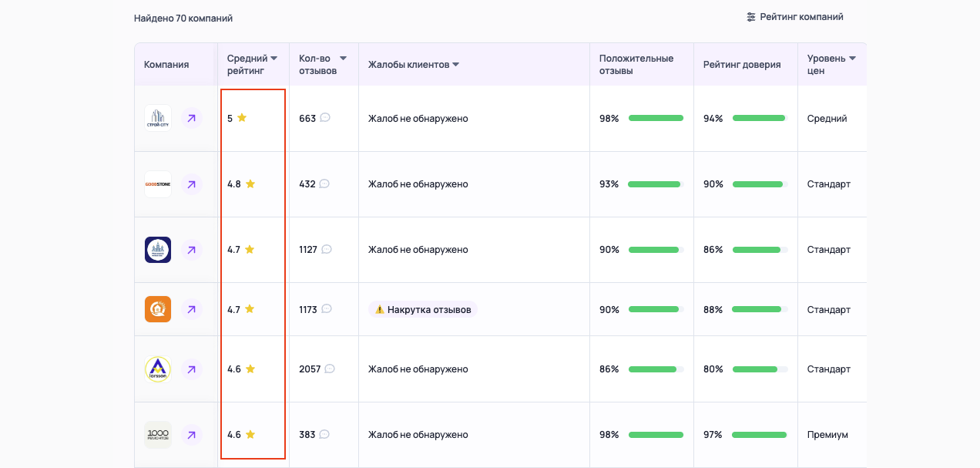Open the Goodstone profile via arrow icon

click(x=191, y=184)
